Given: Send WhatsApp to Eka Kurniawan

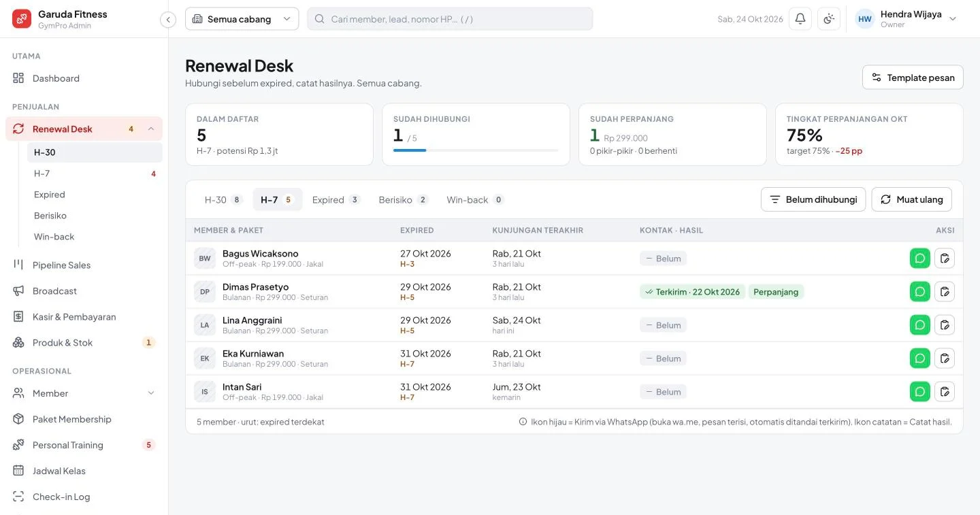Looking at the screenshot, I should point(920,359).
